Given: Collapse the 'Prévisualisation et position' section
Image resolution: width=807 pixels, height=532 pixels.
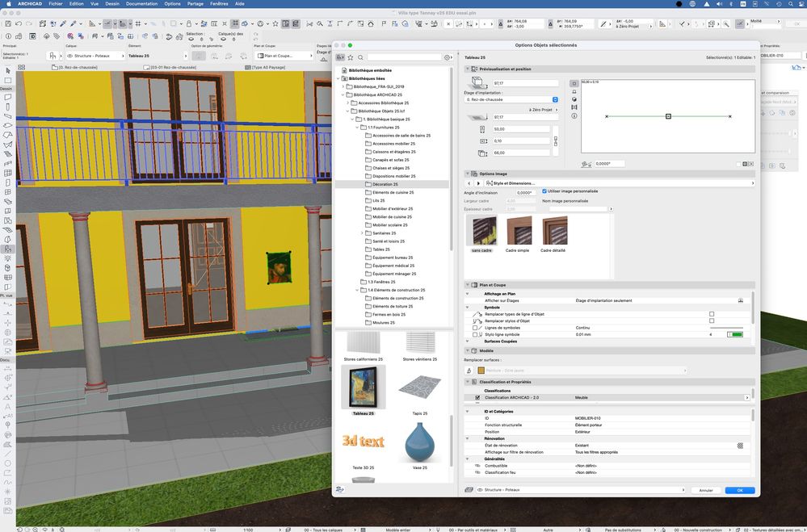Looking at the screenshot, I should [x=468, y=69].
